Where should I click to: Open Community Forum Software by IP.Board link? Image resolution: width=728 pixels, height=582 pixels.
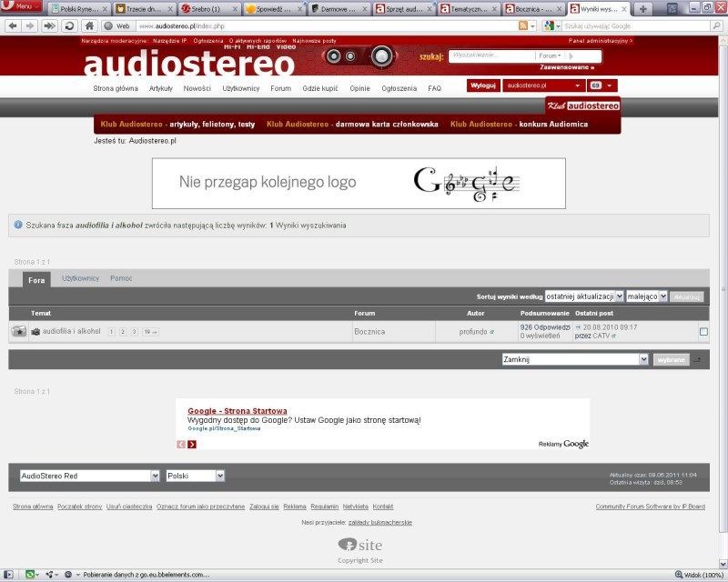[x=650, y=507]
